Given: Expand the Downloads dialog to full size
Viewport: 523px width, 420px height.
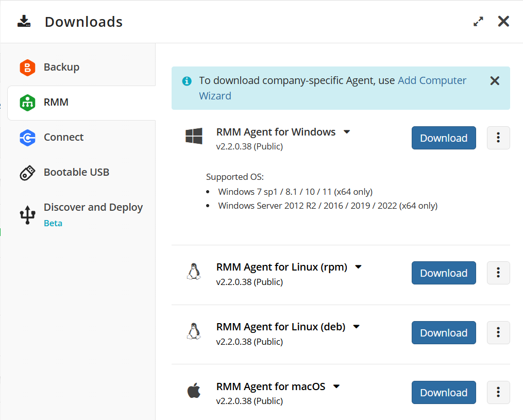Looking at the screenshot, I should tap(478, 22).
